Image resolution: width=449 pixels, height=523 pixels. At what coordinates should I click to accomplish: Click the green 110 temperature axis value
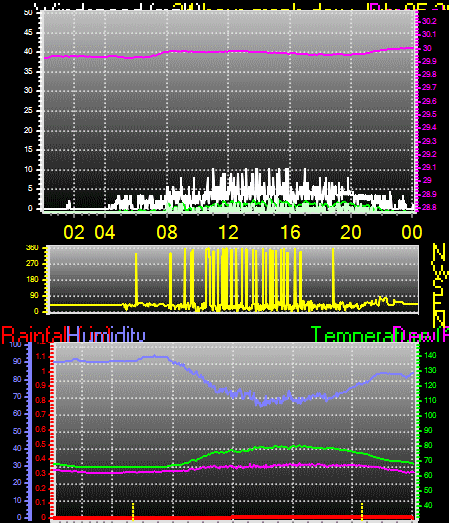[430, 400]
